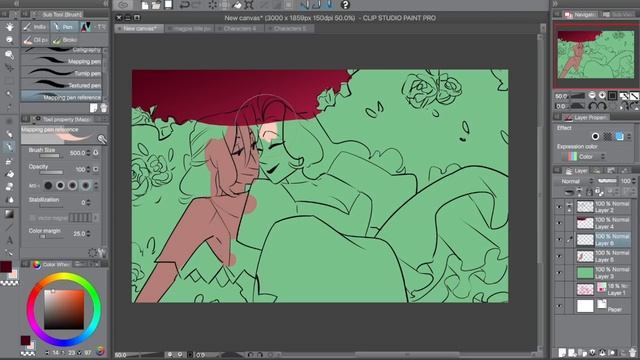Viewport: 640px width, 360px height.
Task: Delete the sub tool with trash icon
Action: [x=103, y=108]
